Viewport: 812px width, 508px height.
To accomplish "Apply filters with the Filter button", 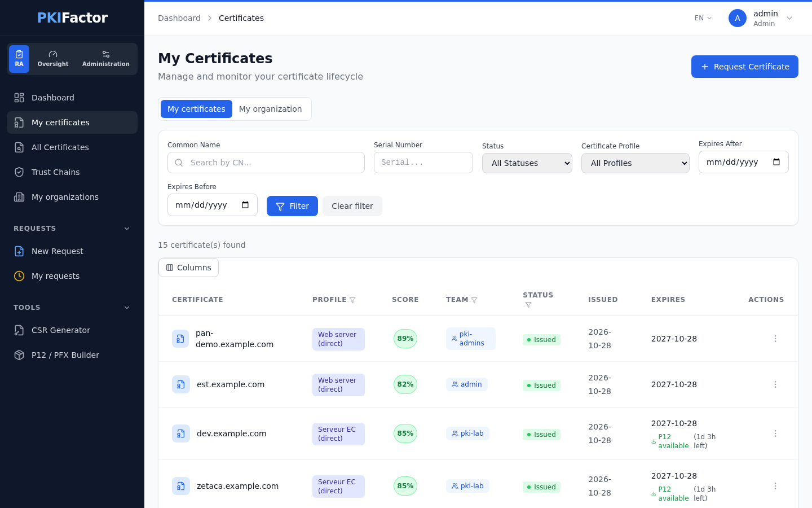I will 292,206.
